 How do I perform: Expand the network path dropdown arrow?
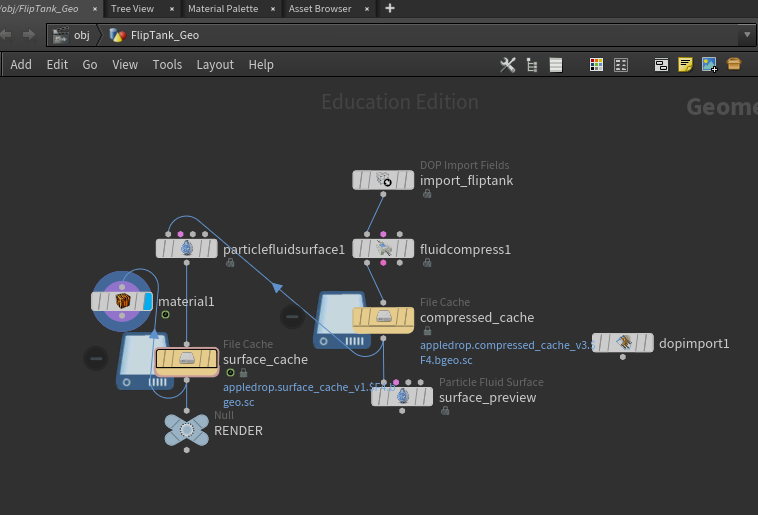(747, 35)
